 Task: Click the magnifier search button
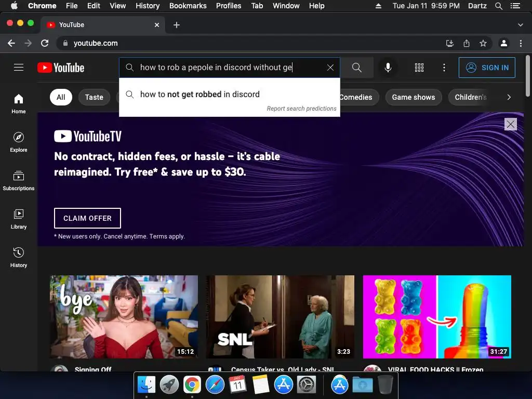click(x=356, y=68)
